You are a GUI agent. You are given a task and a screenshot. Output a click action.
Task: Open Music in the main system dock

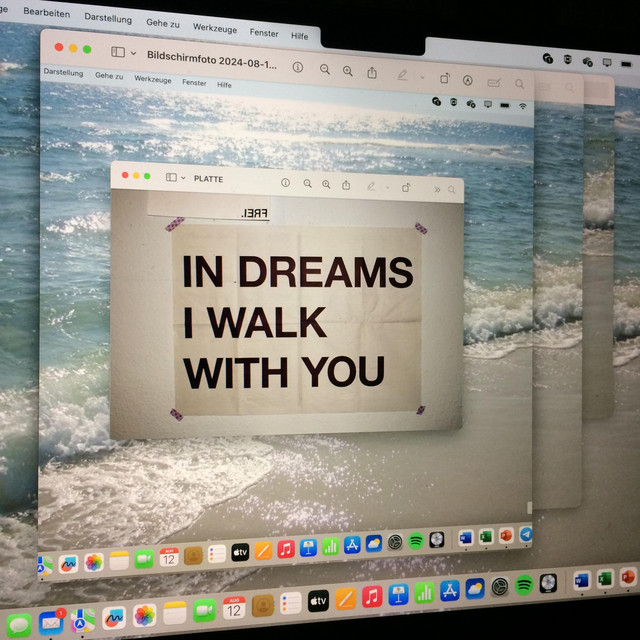click(x=372, y=596)
